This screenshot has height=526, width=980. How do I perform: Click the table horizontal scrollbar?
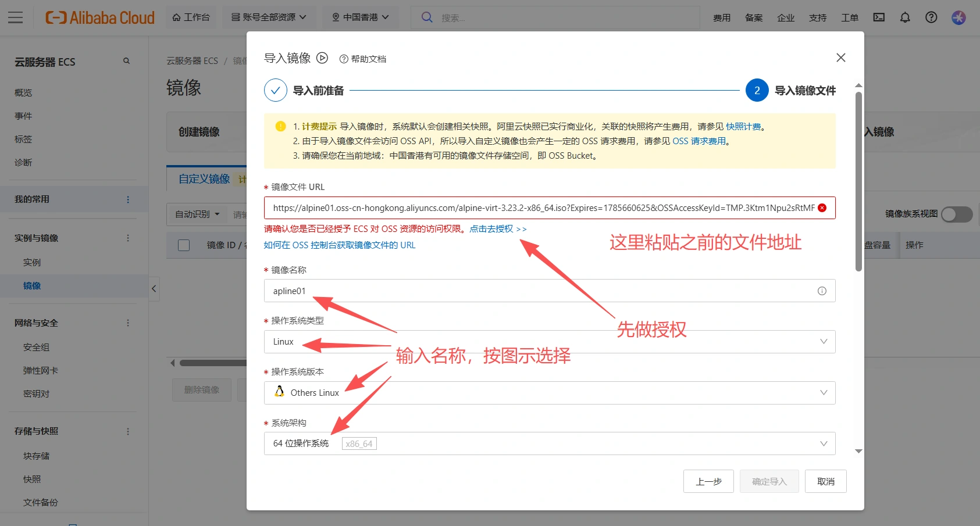click(213, 363)
